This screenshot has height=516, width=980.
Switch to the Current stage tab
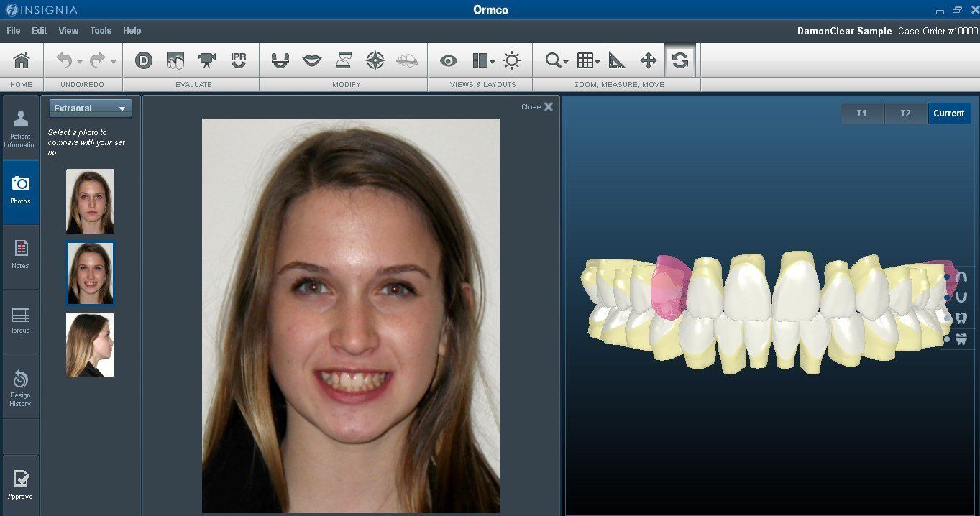tap(949, 114)
